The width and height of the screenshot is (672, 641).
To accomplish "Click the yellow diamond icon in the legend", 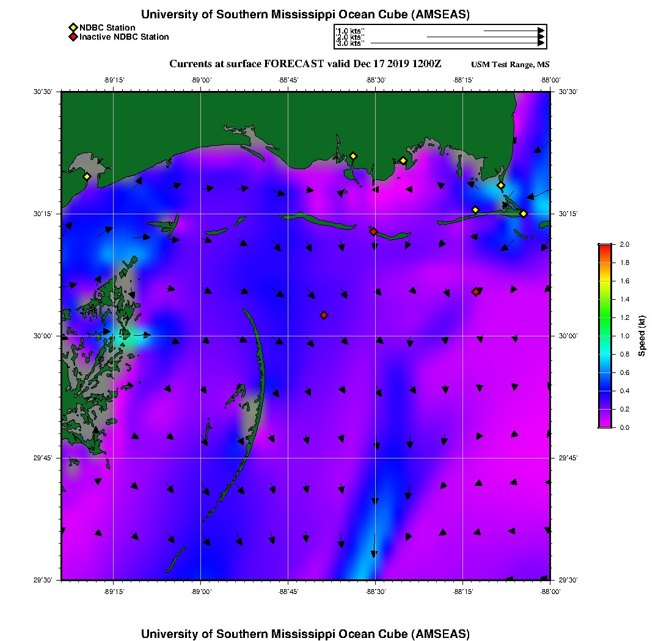I will click(73, 27).
